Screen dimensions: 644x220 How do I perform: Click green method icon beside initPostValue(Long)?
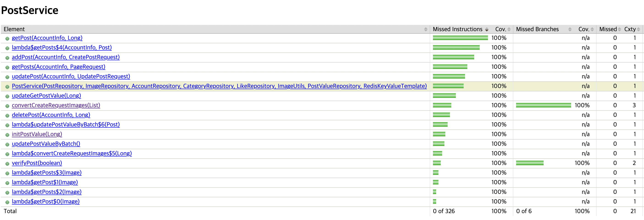click(x=7, y=135)
